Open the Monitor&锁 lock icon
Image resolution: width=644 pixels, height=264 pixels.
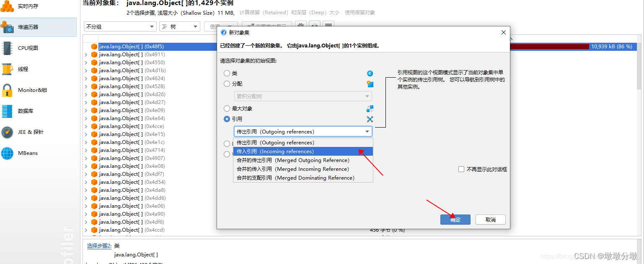point(7,90)
